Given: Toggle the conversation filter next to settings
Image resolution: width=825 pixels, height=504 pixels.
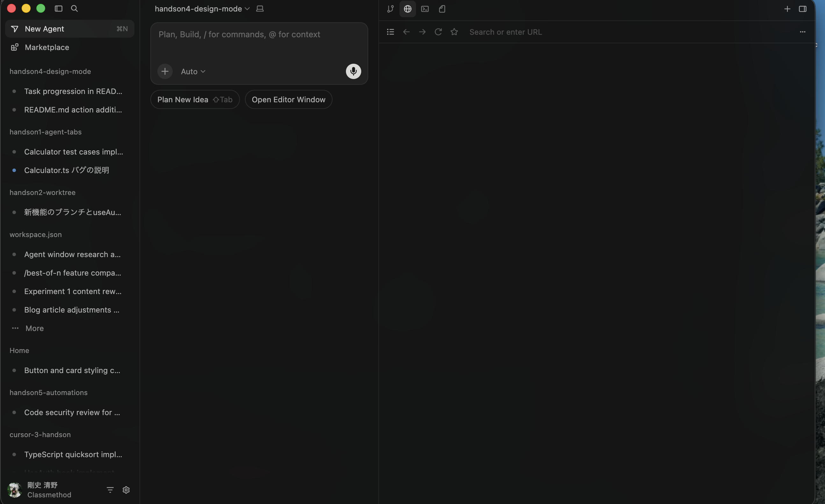Looking at the screenshot, I should pos(110,490).
